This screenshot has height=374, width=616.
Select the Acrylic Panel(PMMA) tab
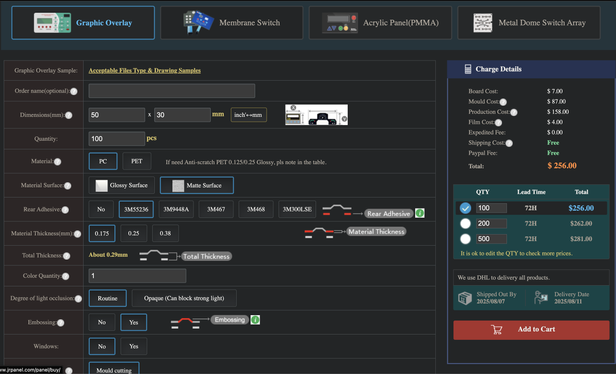(x=380, y=23)
